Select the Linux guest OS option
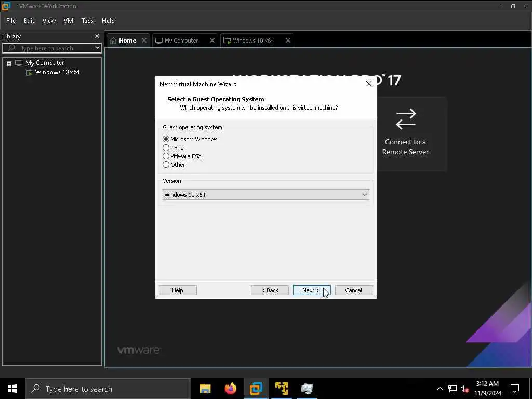Viewport: 532px width, 399px height. pos(166,148)
